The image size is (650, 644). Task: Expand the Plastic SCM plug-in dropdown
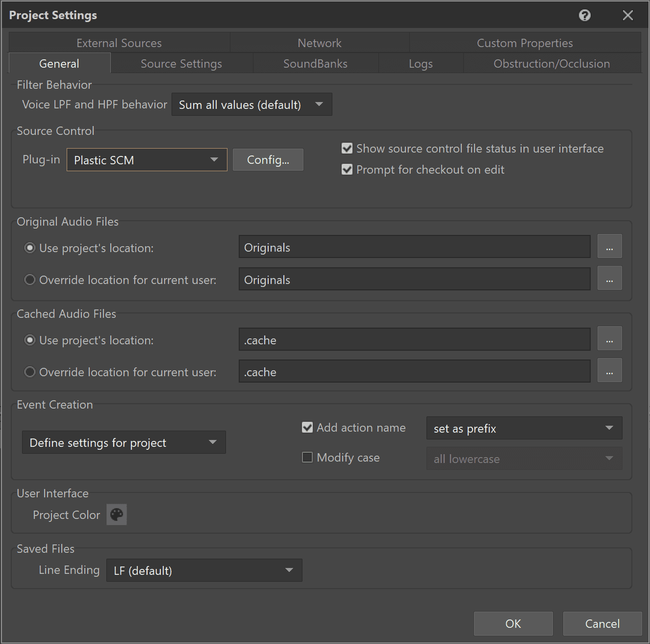point(147,160)
